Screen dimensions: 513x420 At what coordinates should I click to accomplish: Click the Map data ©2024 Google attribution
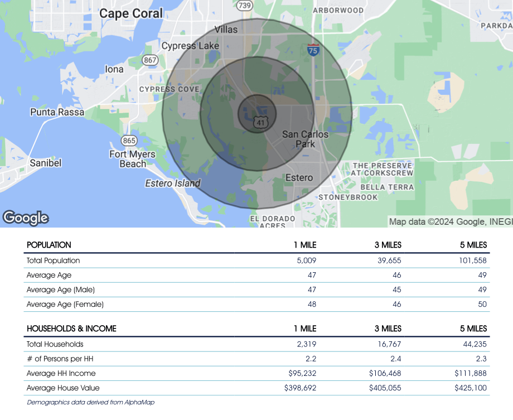coord(449,221)
